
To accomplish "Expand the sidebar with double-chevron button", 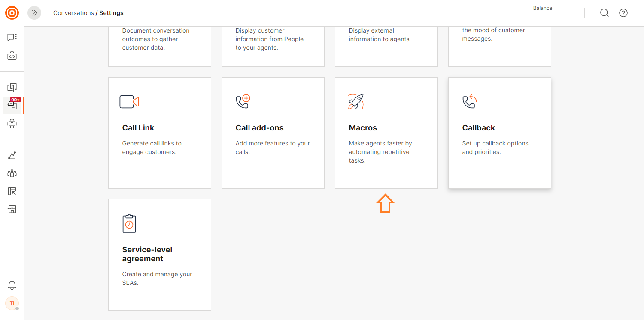I will (34, 13).
